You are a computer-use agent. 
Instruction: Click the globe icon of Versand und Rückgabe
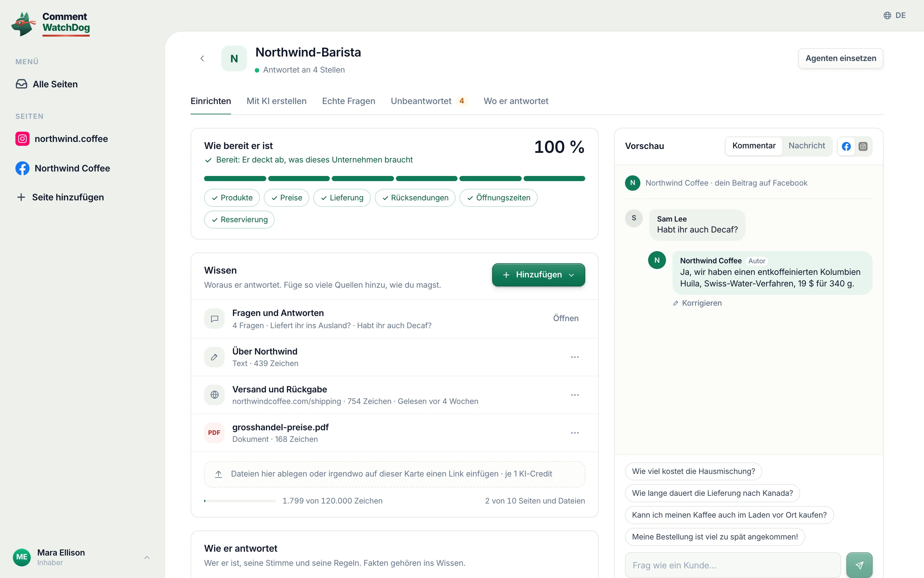(x=215, y=395)
